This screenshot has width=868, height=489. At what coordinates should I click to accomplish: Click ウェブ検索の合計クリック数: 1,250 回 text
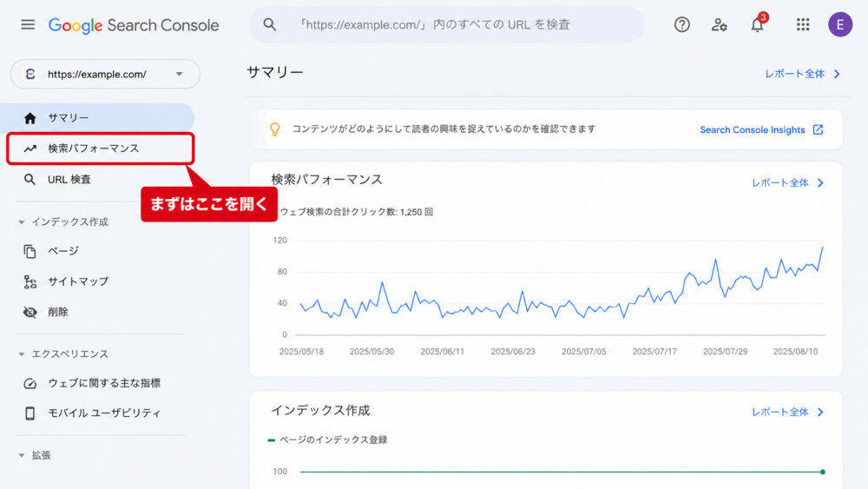pos(357,212)
